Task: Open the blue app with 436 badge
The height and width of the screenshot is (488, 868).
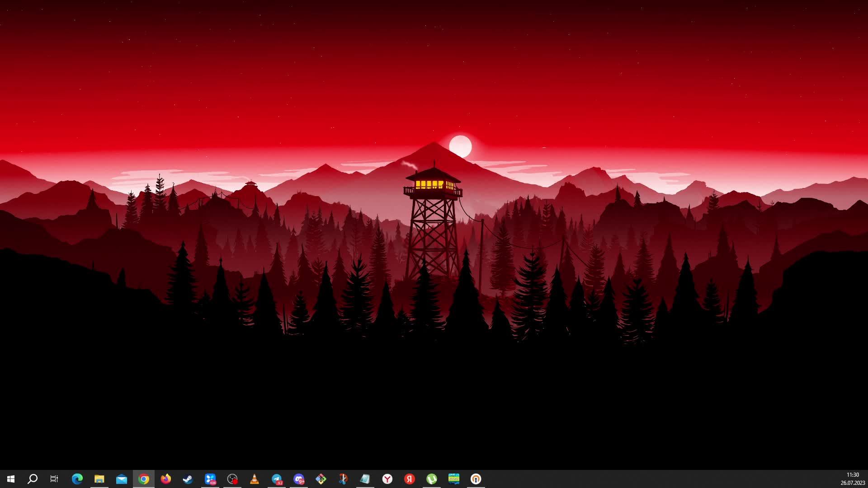Action: tap(210, 479)
